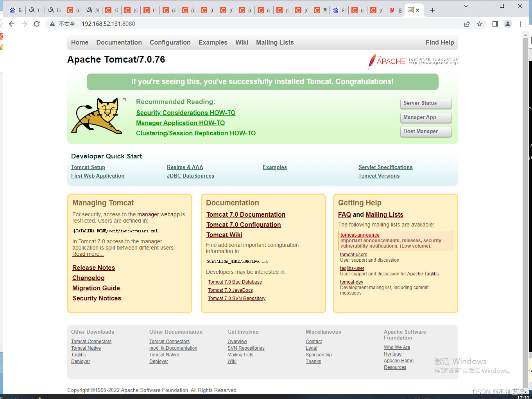The width and height of the screenshot is (532, 399).
Task: Open footer Who We Are link
Action: pos(397,347)
